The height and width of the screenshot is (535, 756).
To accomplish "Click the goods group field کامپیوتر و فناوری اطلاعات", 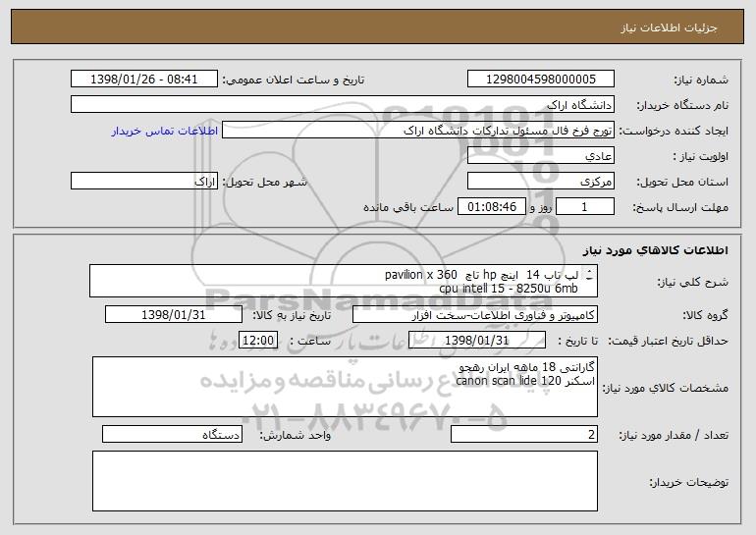I will point(475,315).
